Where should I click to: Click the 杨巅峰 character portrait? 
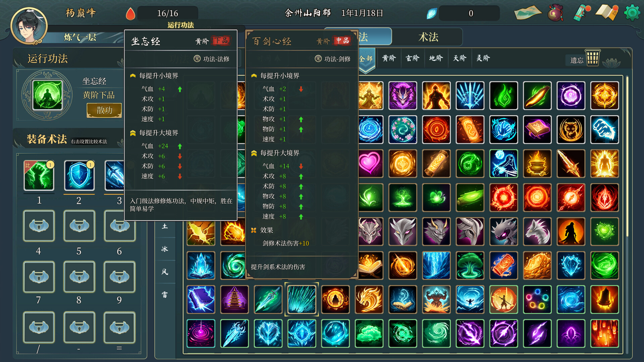(x=29, y=25)
